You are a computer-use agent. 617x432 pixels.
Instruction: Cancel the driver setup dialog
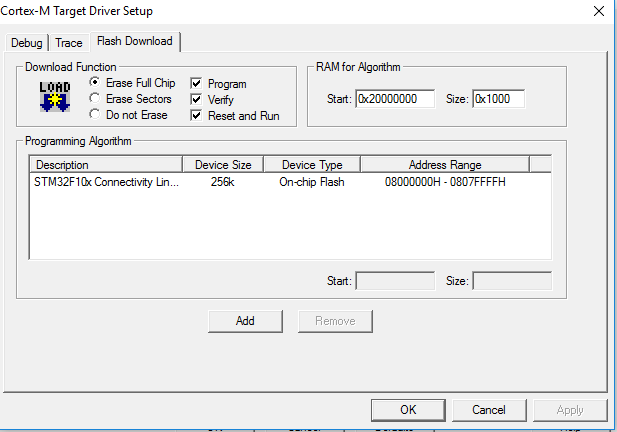coord(489,410)
